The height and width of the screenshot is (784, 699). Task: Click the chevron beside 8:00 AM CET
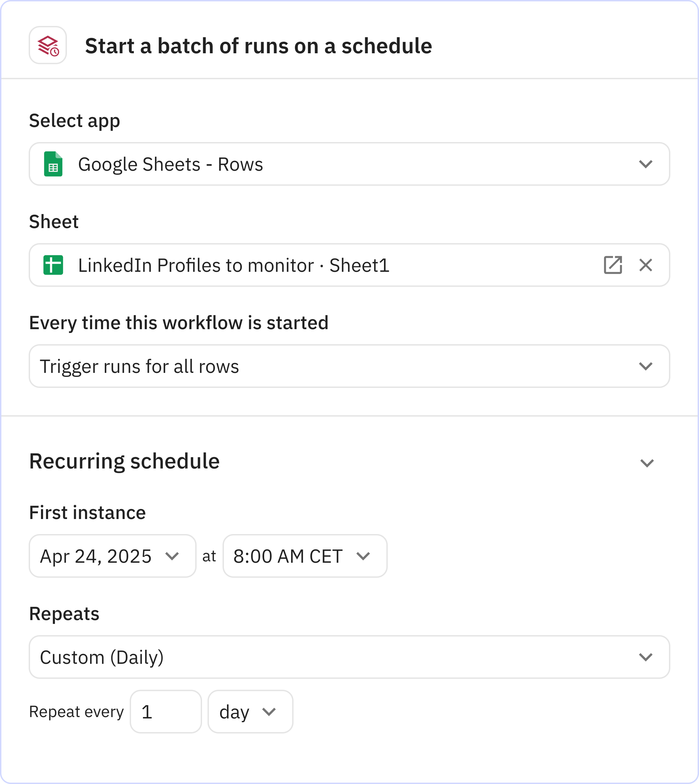coord(363,556)
